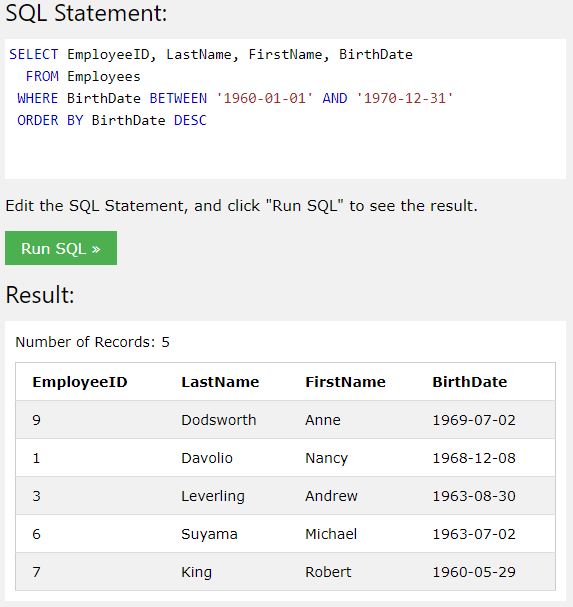Click the FROM keyword in the query
Viewport: 573px width, 607px height.
coord(42,76)
